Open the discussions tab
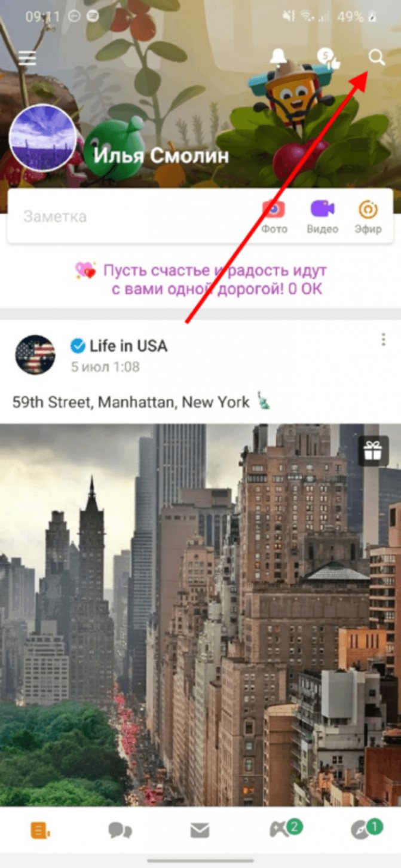This screenshot has height=868, width=401. pyautogui.click(x=120, y=830)
